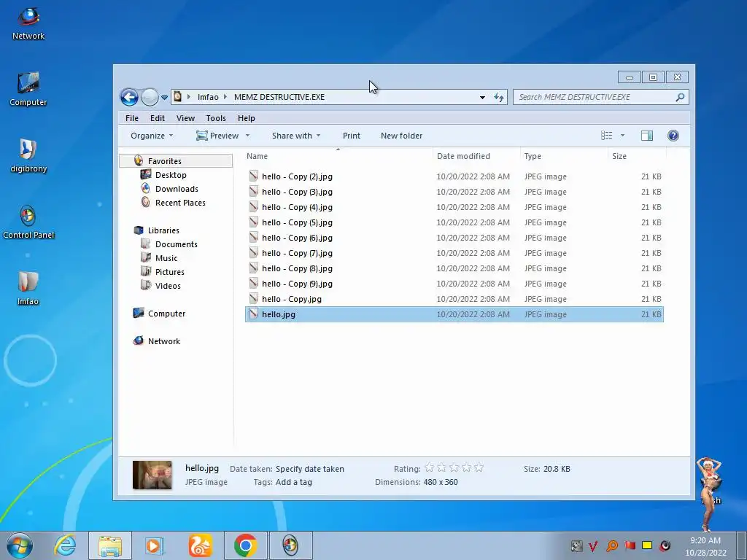The height and width of the screenshot is (560, 747).
Task: Click the Preview toolbar button
Action: (217, 136)
